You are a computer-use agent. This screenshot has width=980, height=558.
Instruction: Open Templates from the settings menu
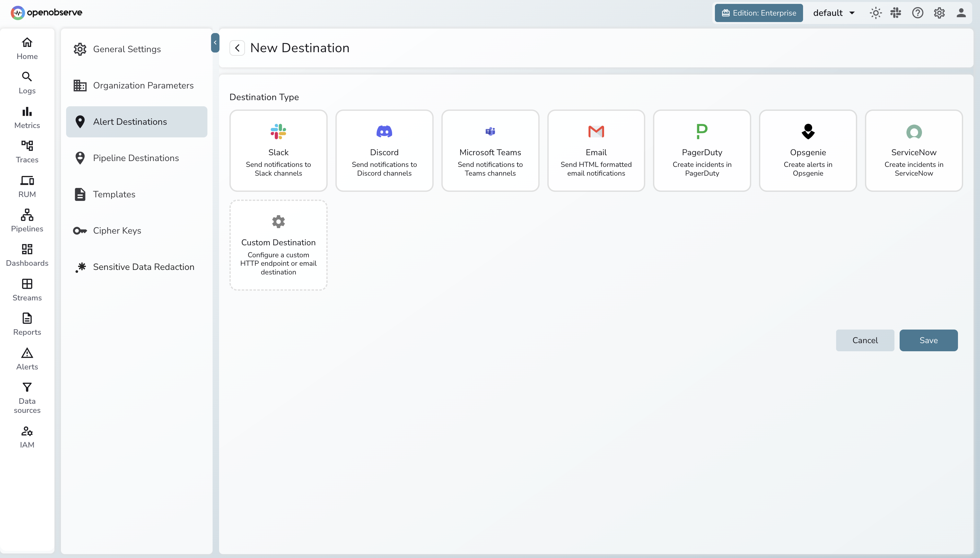click(x=114, y=194)
